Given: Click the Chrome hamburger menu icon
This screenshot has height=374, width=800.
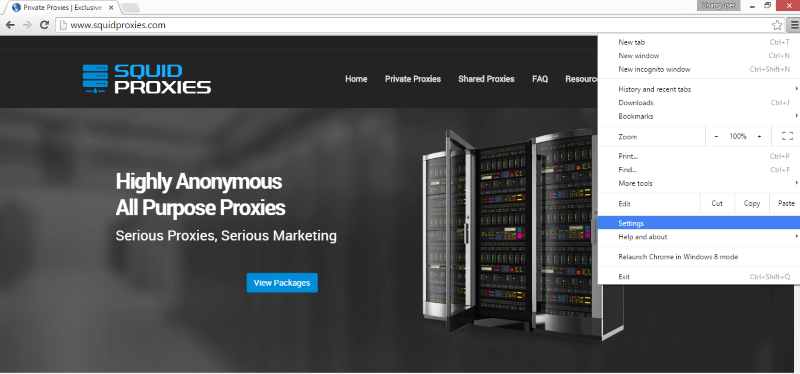Looking at the screenshot, I should [792, 24].
